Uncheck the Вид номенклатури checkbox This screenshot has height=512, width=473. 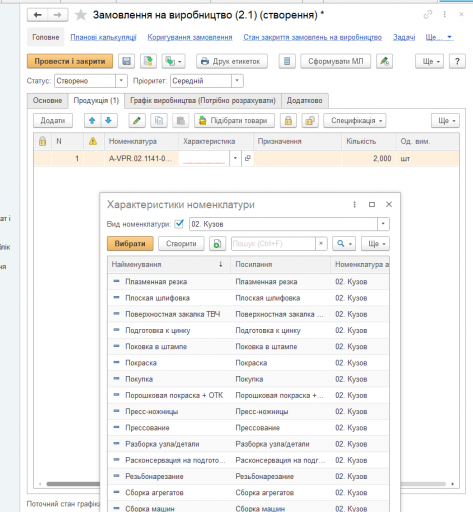tap(179, 224)
